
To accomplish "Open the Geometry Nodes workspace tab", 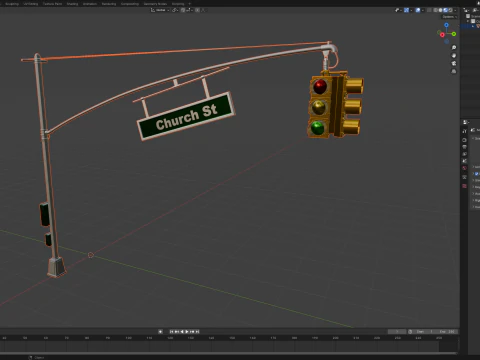I will [155, 4].
